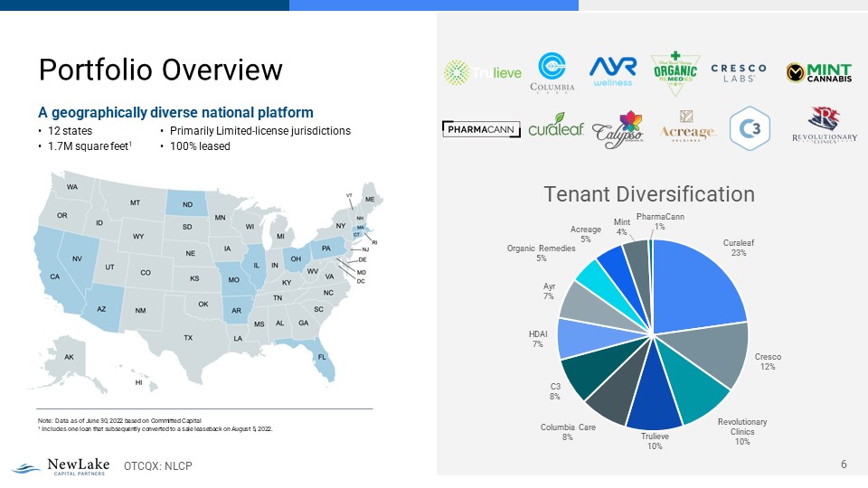
Task: Click the NewLake Capital Partners logo
Action: (x=61, y=466)
